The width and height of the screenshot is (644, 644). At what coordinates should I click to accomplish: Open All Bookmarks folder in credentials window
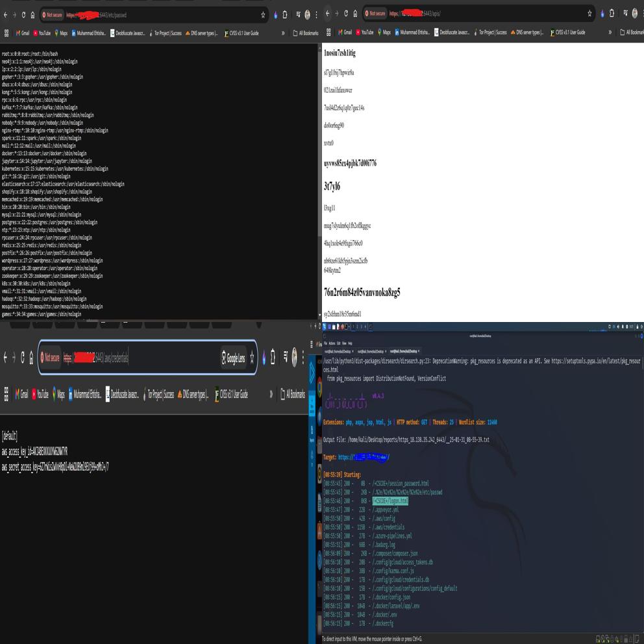(292, 394)
